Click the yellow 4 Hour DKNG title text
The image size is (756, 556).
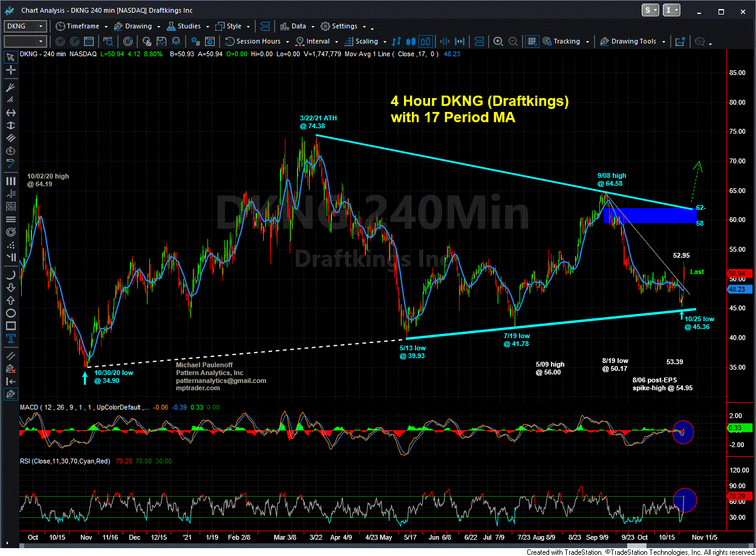click(x=480, y=109)
